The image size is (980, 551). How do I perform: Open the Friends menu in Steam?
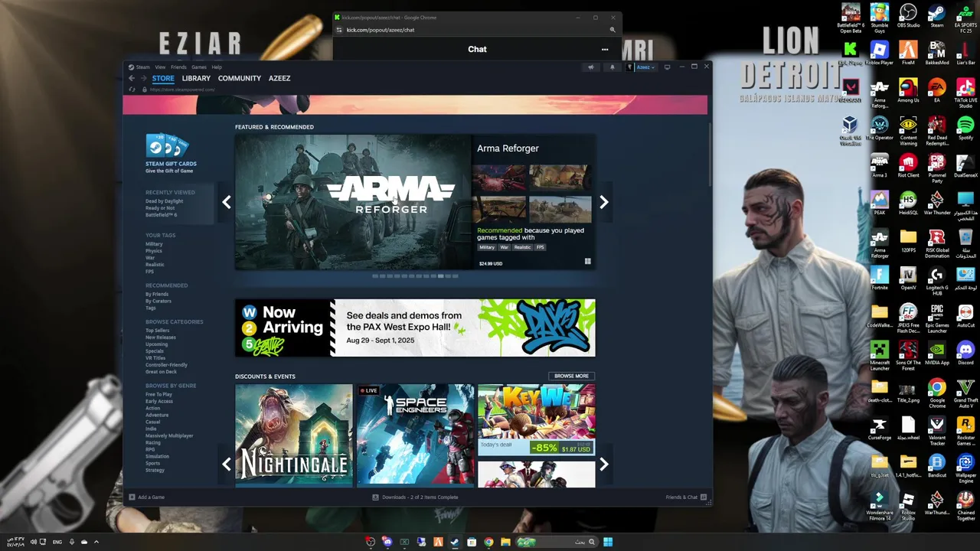[178, 67]
